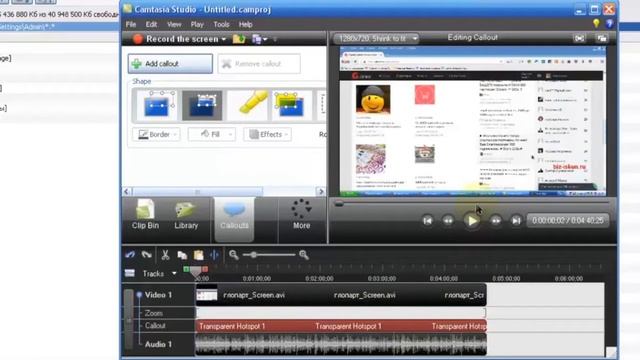Click the detach preview window icon
The height and width of the screenshot is (360, 640).
pyautogui.click(x=602, y=39)
